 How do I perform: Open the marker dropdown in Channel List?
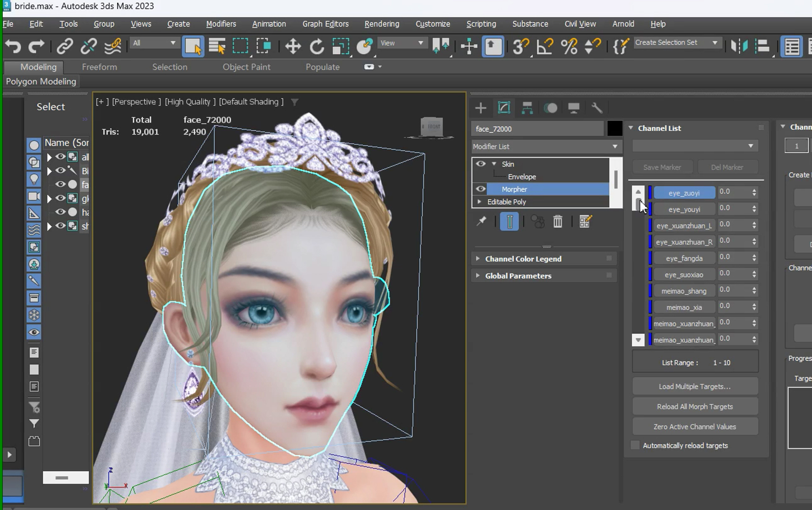click(695, 146)
